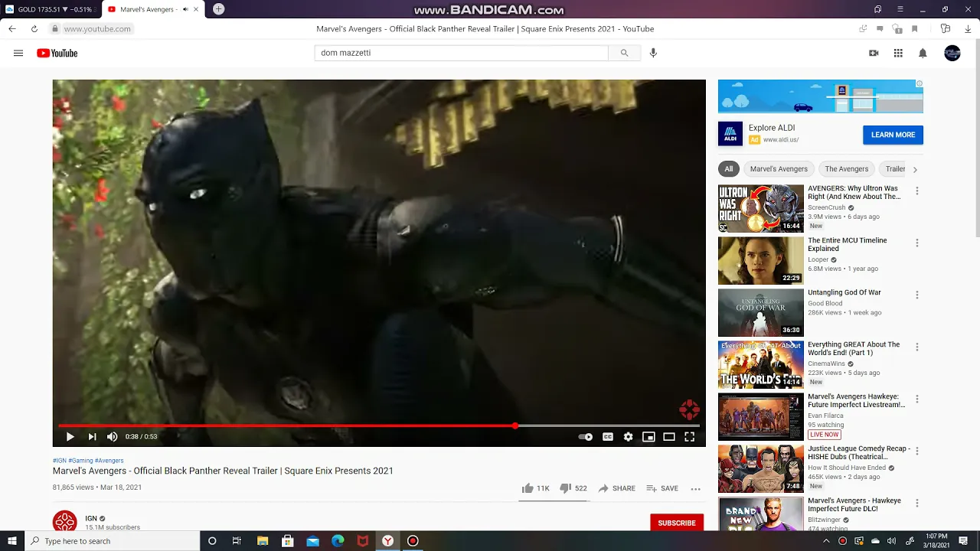Image resolution: width=980 pixels, height=551 pixels.
Task: Bookmark this page in the toolbar
Action: 914,28
